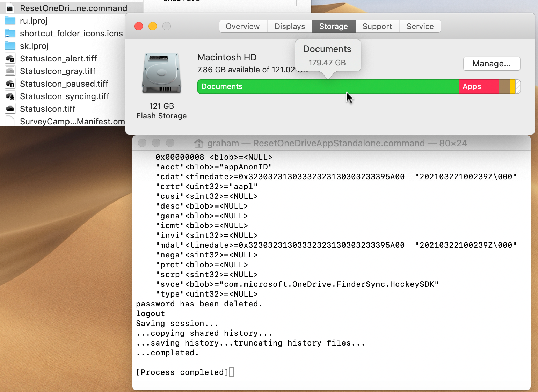Select StatusIcon_syncing.tiff file name
Viewport: 538px width, 392px height.
65,96
